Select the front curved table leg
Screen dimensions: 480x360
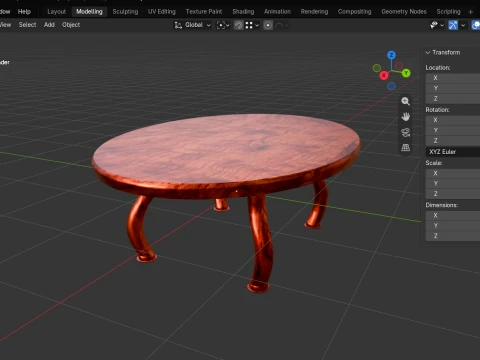[x=261, y=243]
